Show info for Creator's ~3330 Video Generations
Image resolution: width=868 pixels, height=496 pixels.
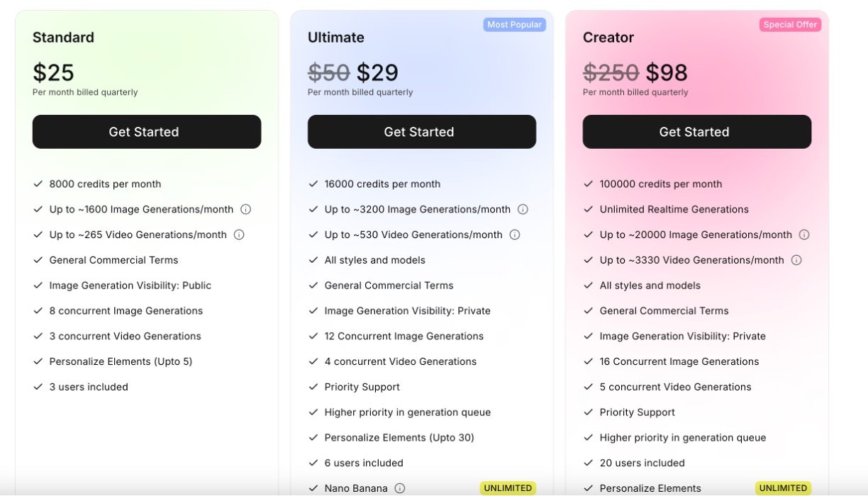(796, 260)
